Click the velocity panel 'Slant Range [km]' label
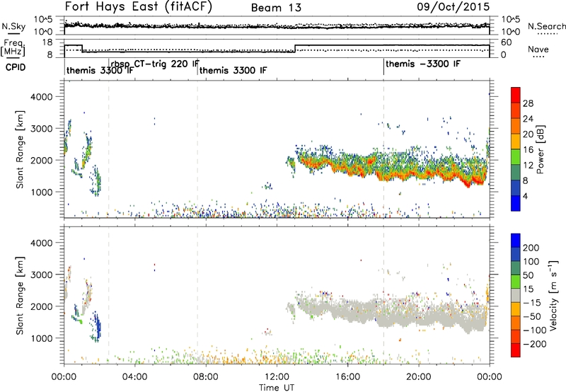The image size is (566, 392). 20,295
